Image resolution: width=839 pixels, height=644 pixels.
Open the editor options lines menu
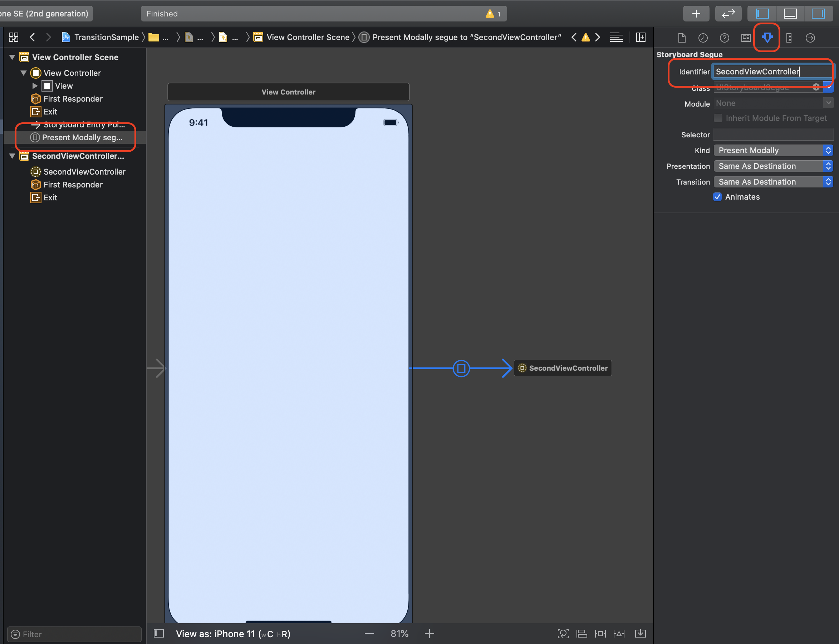click(617, 37)
